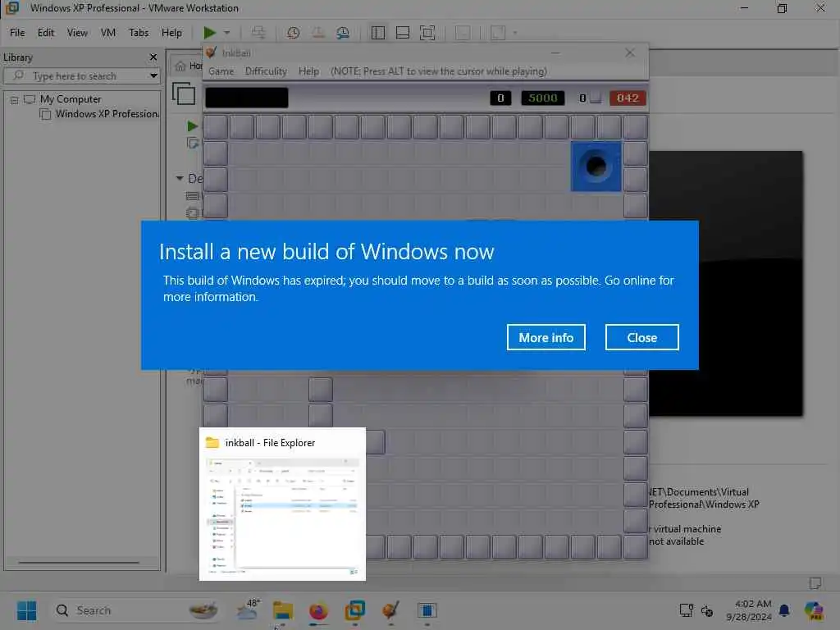Open Firefox from the taskbar
The height and width of the screenshot is (630, 840).
(x=319, y=610)
